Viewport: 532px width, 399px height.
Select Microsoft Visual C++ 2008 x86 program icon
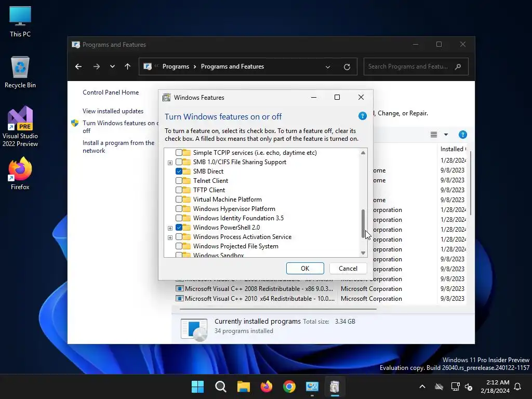coord(179,289)
